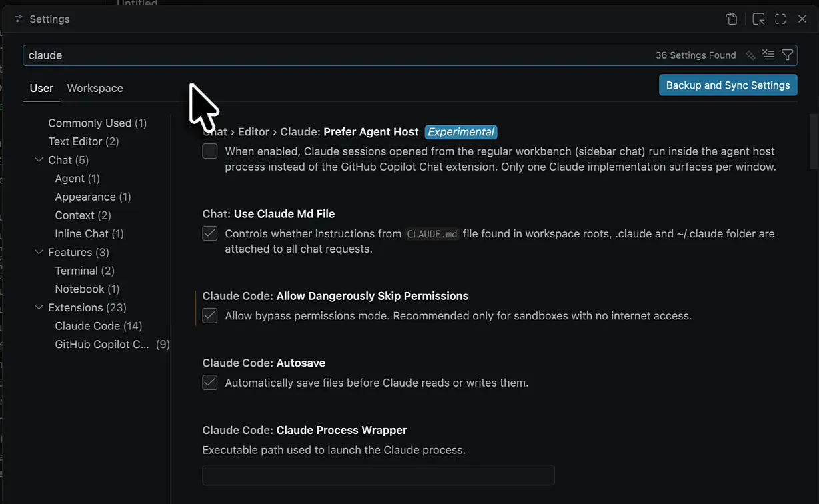Click the move-to-window arrow icon
This screenshot has width=819, height=504.
pos(758,19)
